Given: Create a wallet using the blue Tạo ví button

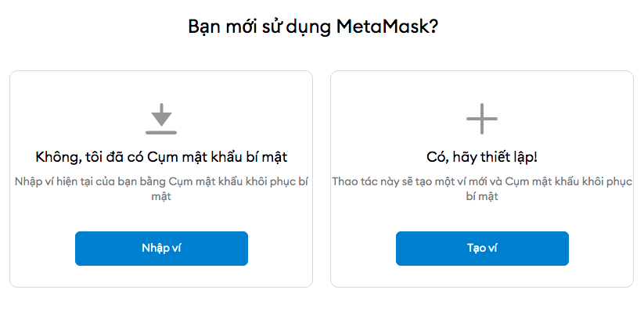Looking at the screenshot, I should coord(482,249).
